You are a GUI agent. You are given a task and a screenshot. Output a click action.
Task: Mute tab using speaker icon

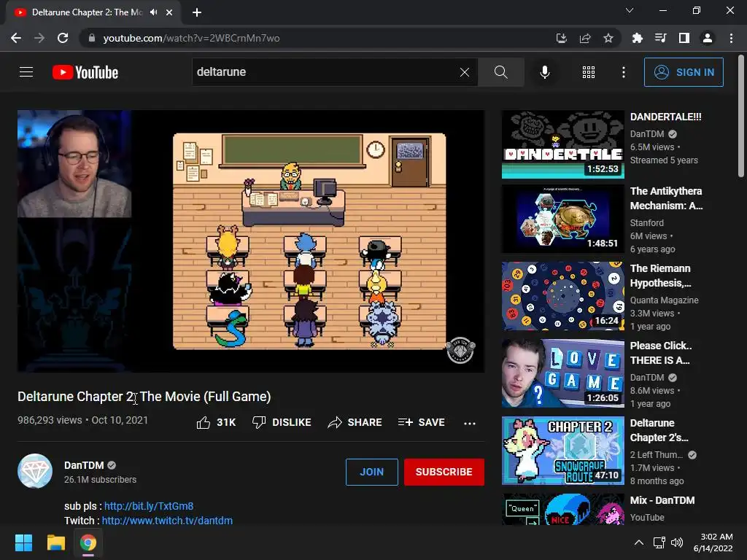(153, 12)
